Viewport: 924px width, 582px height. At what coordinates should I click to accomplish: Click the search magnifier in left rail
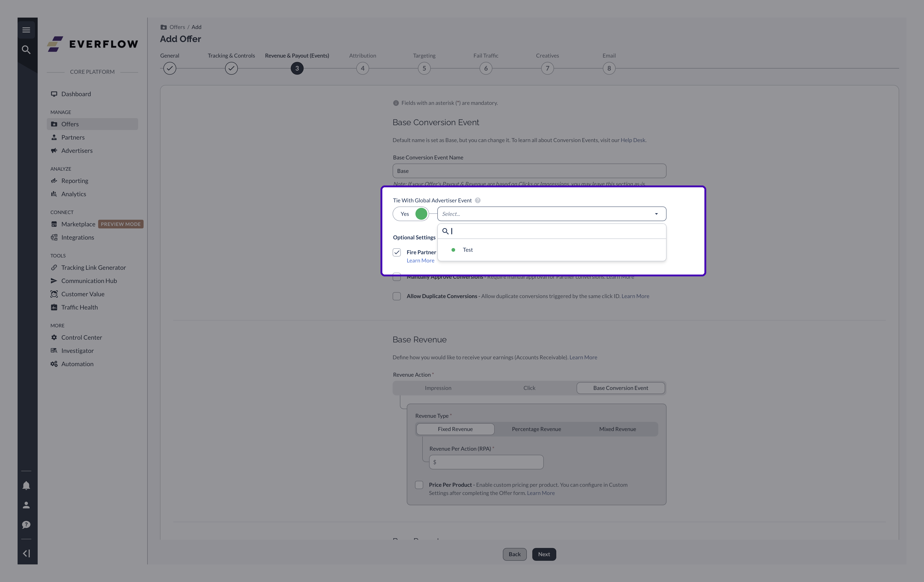point(26,50)
